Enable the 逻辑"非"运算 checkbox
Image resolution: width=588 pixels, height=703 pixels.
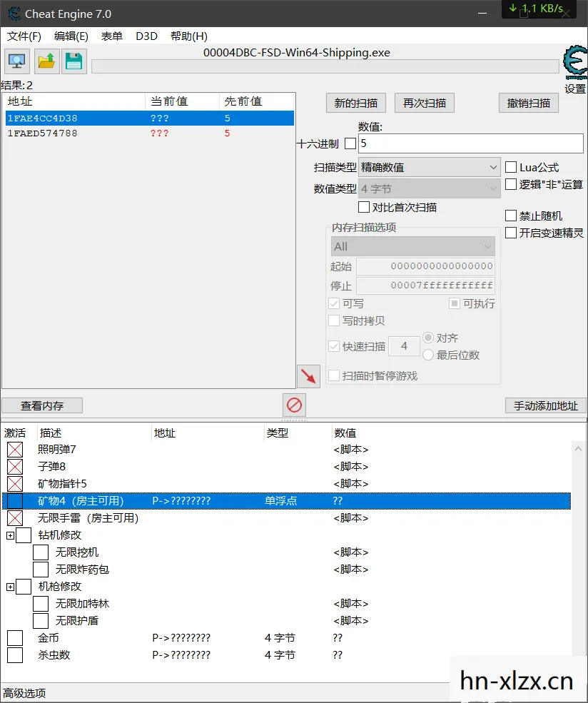(x=511, y=184)
